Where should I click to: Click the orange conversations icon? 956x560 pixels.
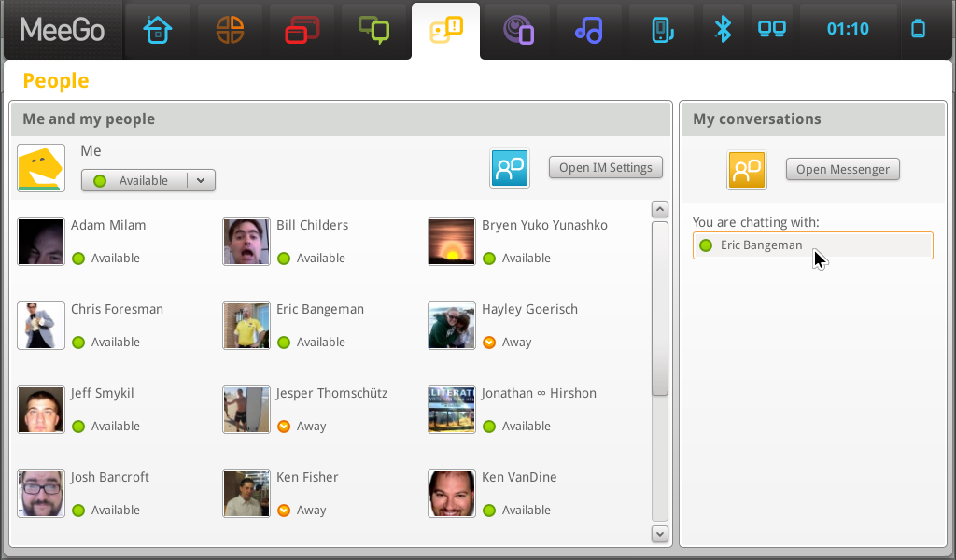[x=747, y=170]
